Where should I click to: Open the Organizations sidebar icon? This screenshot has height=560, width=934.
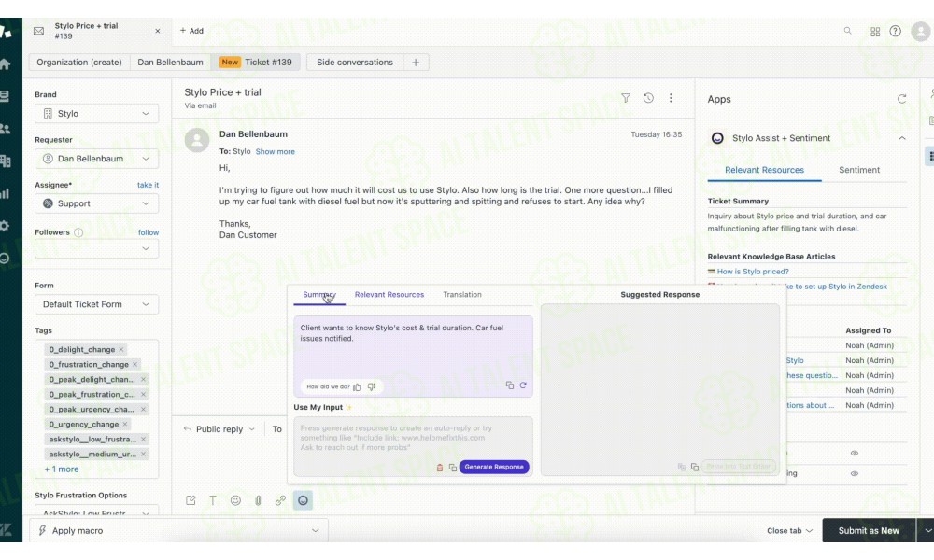point(6,161)
